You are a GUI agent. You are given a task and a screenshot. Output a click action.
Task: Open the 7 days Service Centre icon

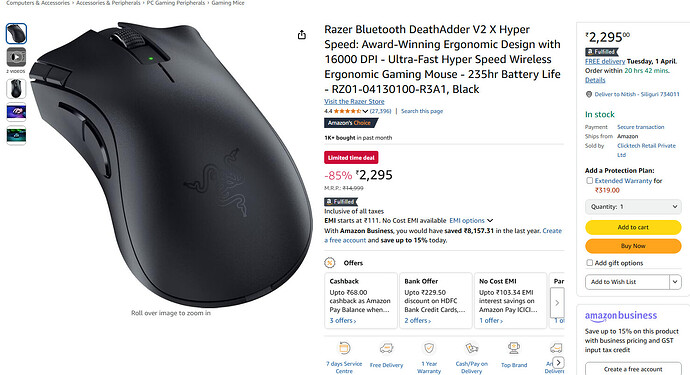[344, 349]
